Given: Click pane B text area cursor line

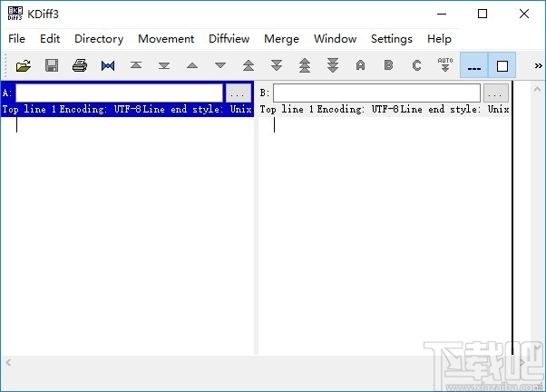Looking at the screenshot, I should point(275,124).
